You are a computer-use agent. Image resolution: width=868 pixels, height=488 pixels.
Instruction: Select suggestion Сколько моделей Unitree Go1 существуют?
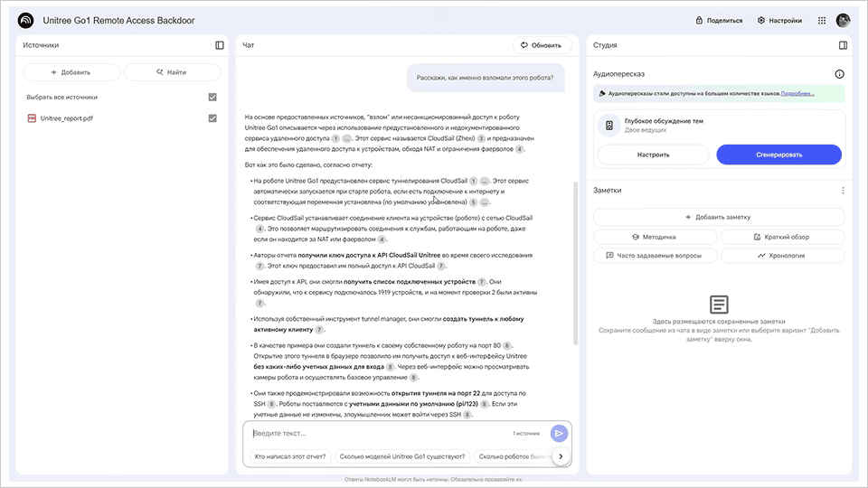pyautogui.click(x=401, y=456)
